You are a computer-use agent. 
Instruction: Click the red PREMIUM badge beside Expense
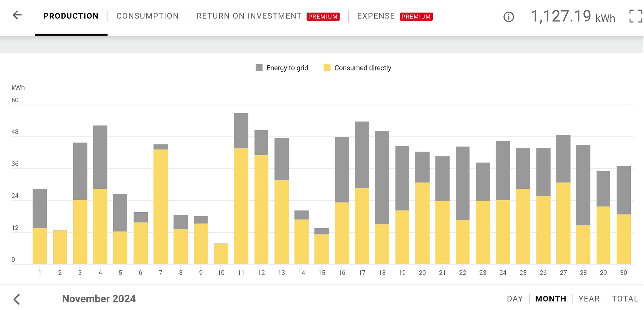click(x=416, y=17)
